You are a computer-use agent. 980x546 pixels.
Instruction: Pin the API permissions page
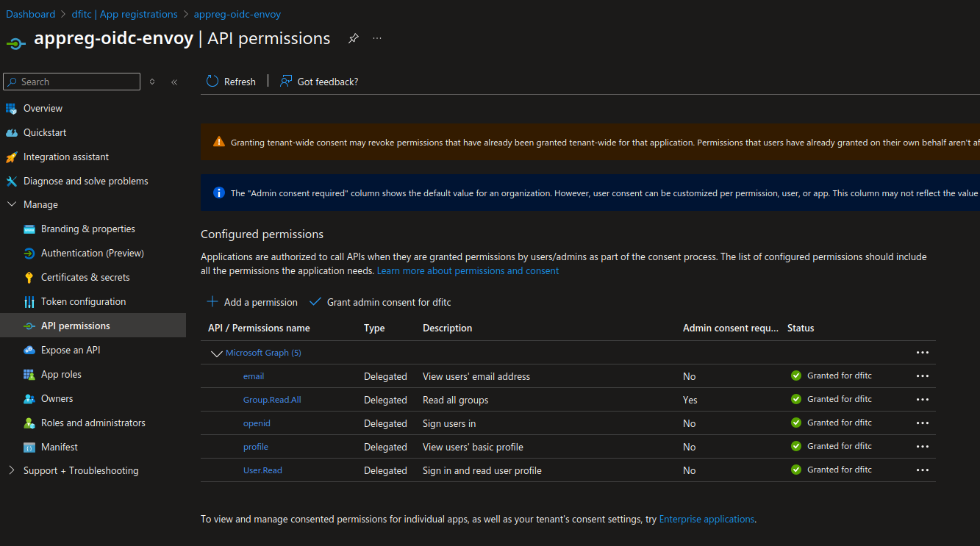pyautogui.click(x=354, y=38)
